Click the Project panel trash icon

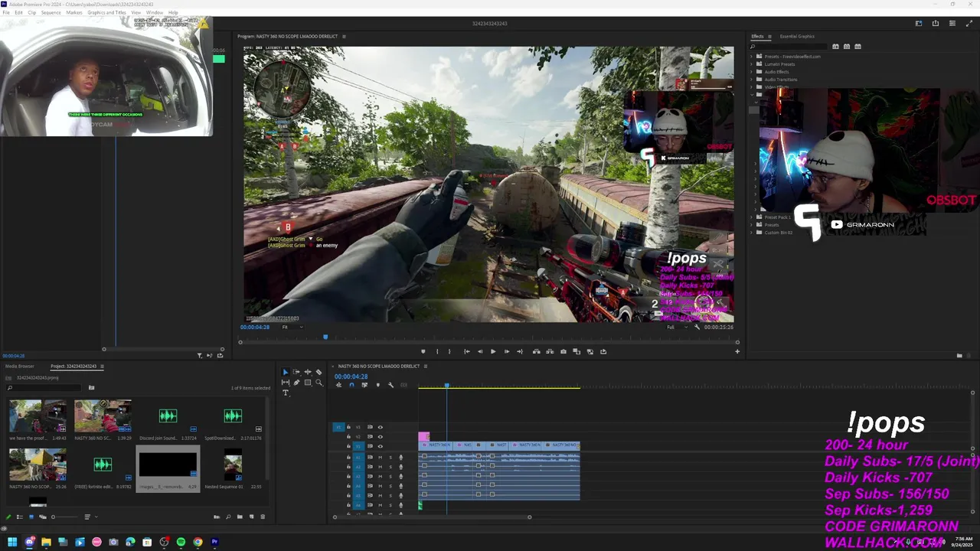263,517
